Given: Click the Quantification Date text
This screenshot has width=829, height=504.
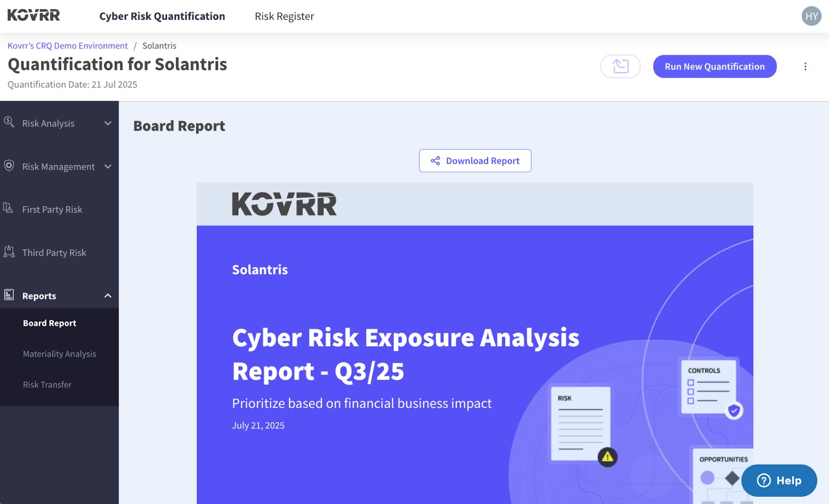Looking at the screenshot, I should tap(73, 84).
